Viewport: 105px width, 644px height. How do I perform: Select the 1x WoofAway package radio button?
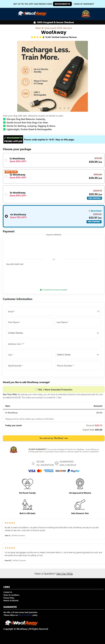pos(6,160)
